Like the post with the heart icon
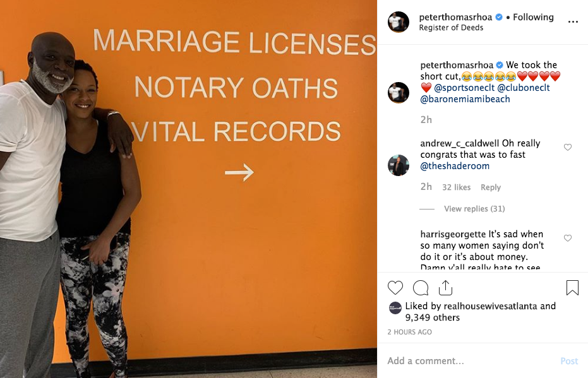The image size is (588, 378). click(x=395, y=288)
